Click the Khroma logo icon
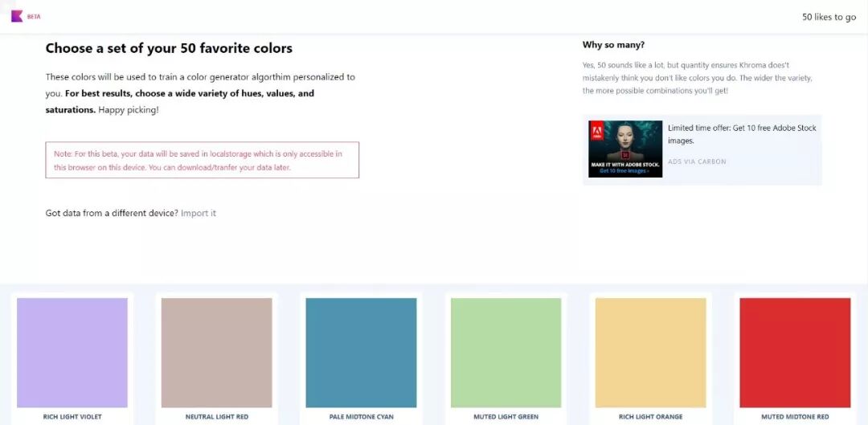This screenshot has height=425, width=868. coord(16,16)
